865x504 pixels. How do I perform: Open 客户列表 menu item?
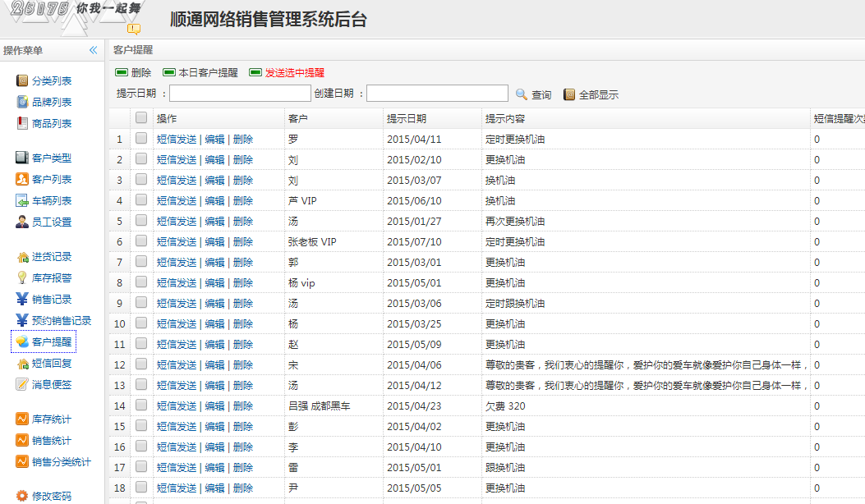click(51, 179)
